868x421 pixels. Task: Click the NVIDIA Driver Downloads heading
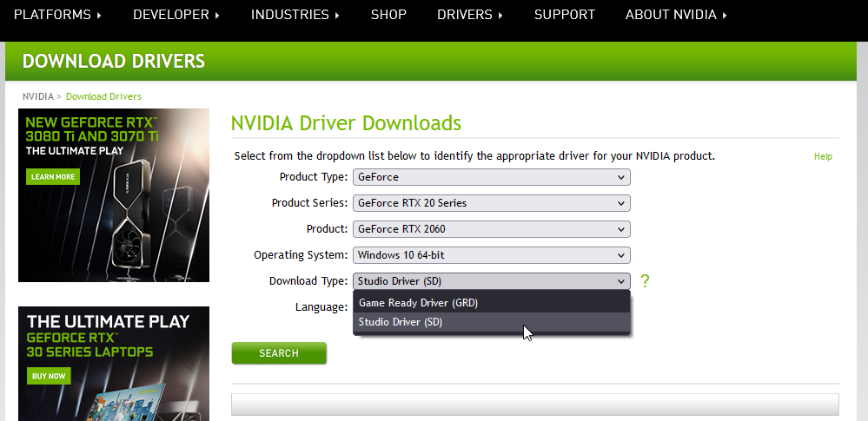pos(346,122)
